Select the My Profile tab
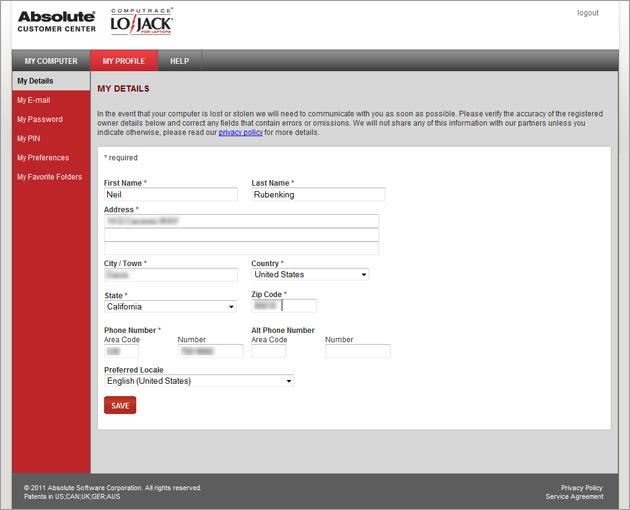This screenshot has height=510, width=630. click(123, 61)
